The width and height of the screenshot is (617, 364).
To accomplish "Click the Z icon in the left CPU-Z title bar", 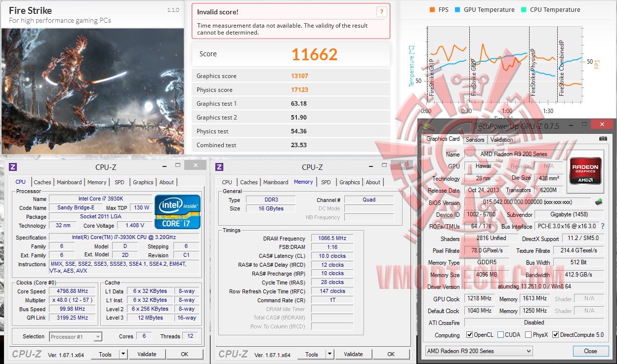I will coord(13,167).
